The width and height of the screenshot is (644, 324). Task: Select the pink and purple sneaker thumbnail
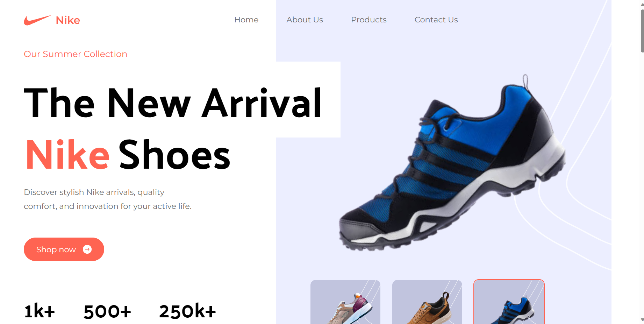(x=345, y=302)
